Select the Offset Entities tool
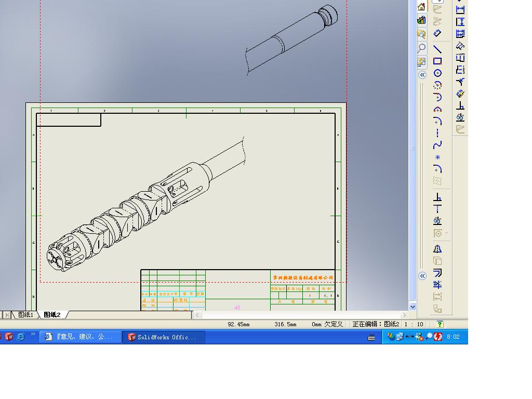 437,273
